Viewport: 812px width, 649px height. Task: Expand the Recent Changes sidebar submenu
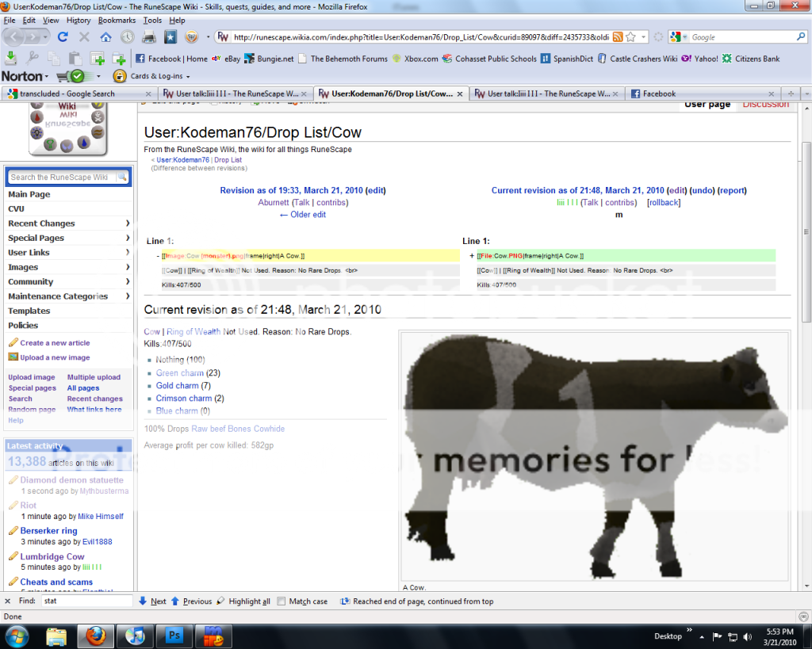tap(128, 223)
